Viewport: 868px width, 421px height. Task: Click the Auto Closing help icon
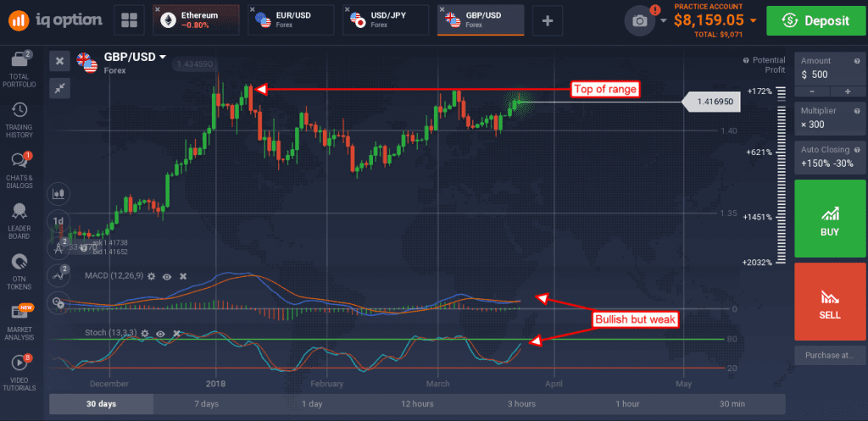point(858,150)
